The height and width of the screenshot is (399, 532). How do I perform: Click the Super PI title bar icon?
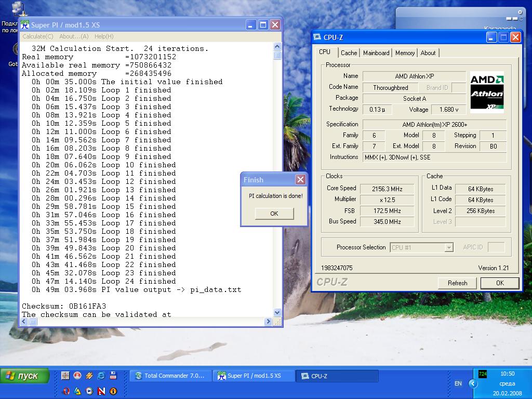[25, 24]
